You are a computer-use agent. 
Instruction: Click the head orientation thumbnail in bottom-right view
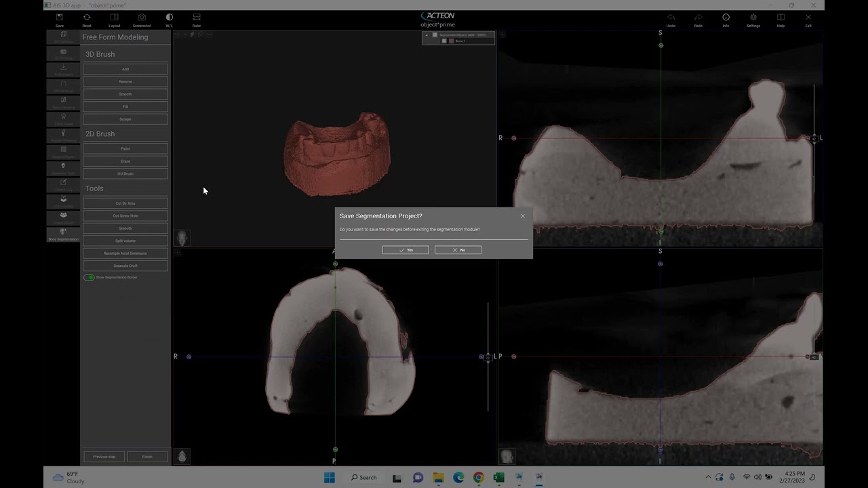pyautogui.click(x=507, y=456)
